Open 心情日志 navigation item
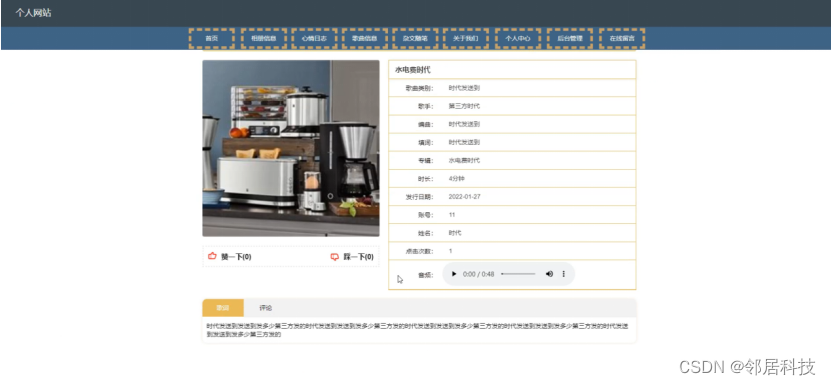Viewport: 831px width, 385px height. click(314, 39)
